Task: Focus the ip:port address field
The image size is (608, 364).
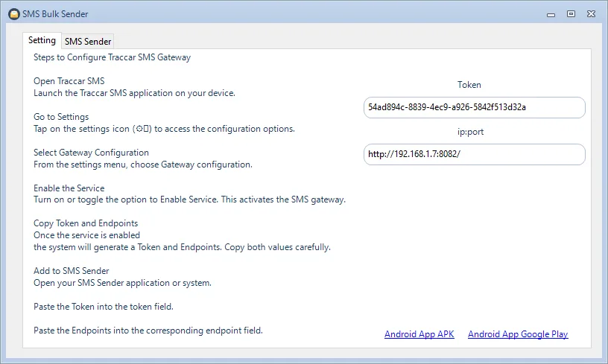Action: coord(474,155)
